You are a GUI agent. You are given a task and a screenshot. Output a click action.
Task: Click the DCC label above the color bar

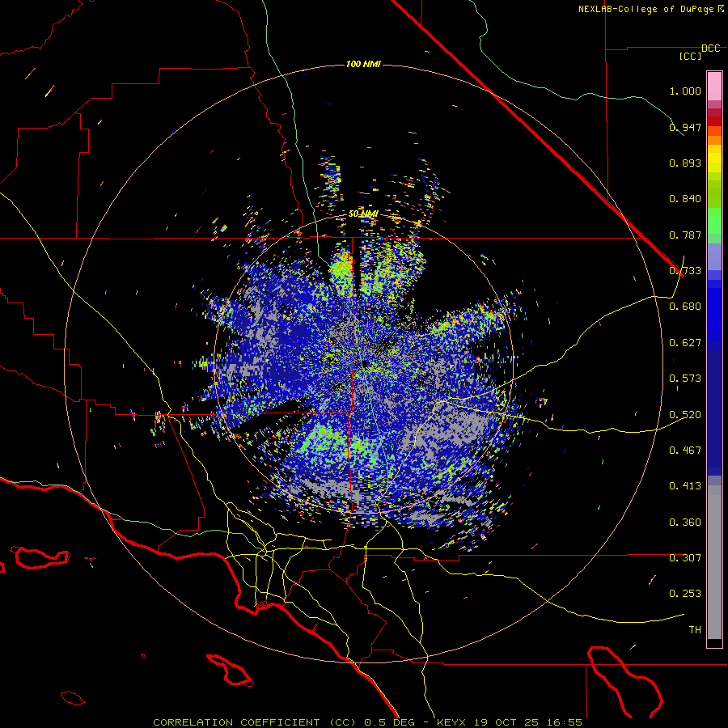click(x=711, y=49)
